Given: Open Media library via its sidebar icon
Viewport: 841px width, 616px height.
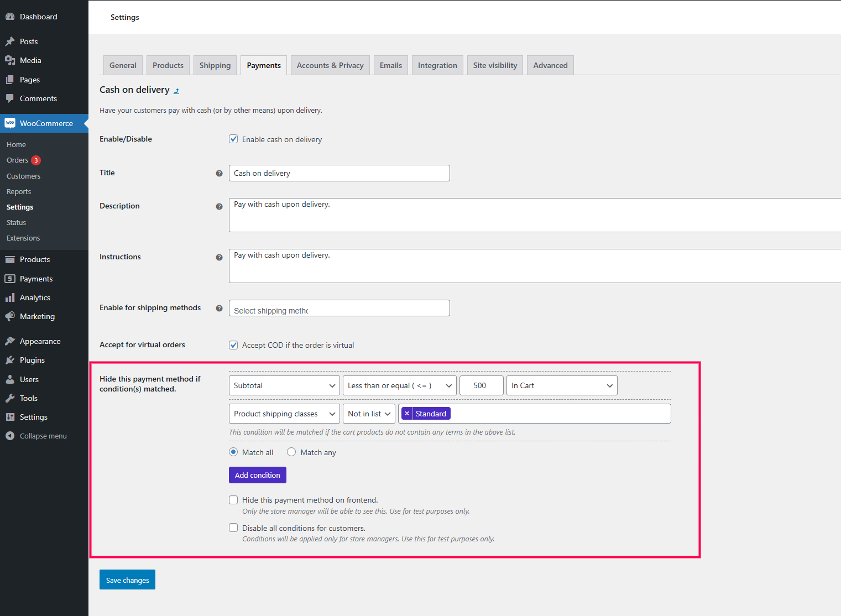Looking at the screenshot, I should [10, 60].
